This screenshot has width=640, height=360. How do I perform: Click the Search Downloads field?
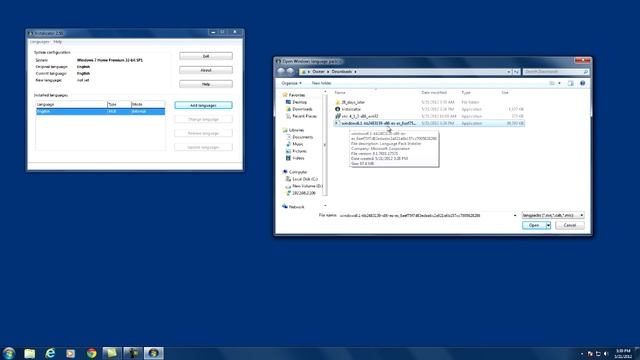coord(556,72)
